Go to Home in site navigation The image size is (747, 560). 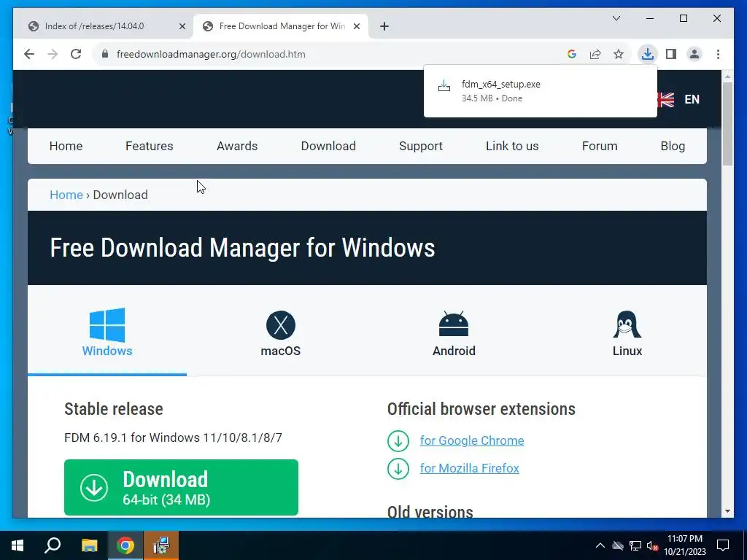66,146
